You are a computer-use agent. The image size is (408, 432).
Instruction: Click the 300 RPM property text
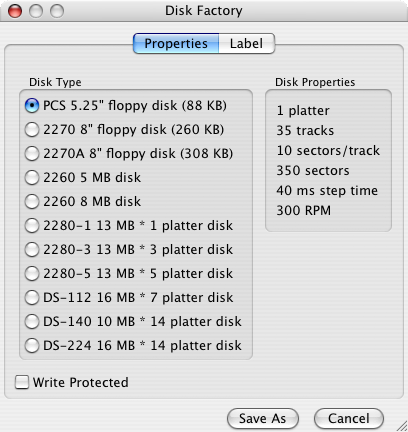(304, 210)
